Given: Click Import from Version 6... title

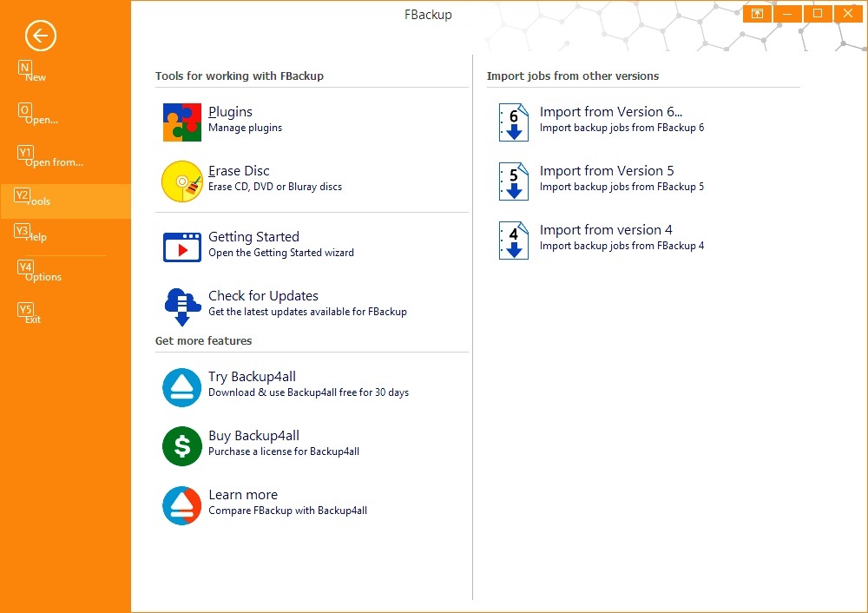Looking at the screenshot, I should pyautogui.click(x=611, y=112).
